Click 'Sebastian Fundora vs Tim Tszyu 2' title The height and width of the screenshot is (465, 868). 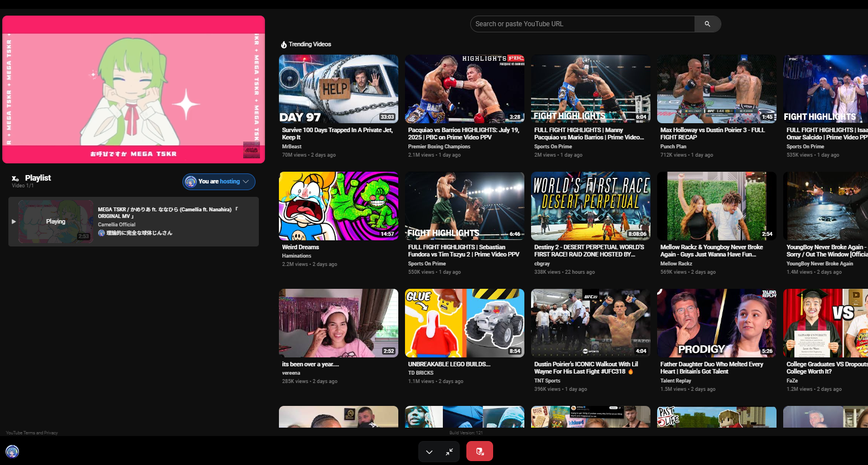[464, 251]
